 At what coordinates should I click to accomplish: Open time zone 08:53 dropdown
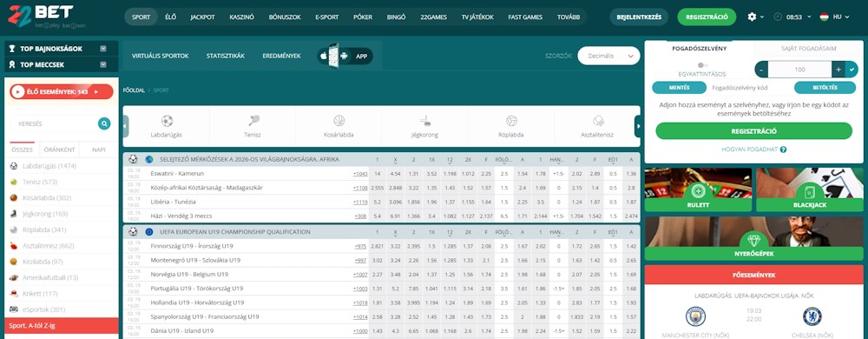(x=792, y=17)
